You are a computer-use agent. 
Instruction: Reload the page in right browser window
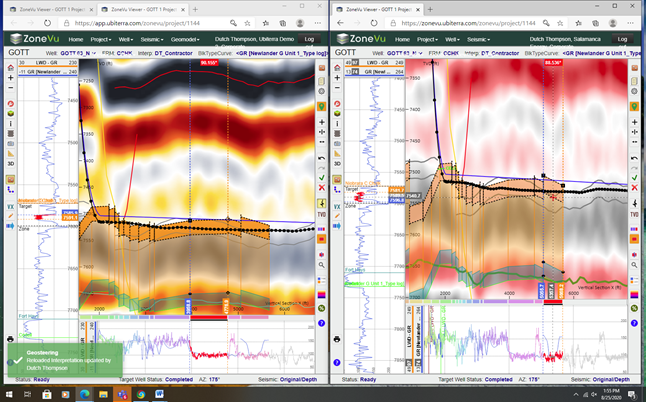(374, 23)
